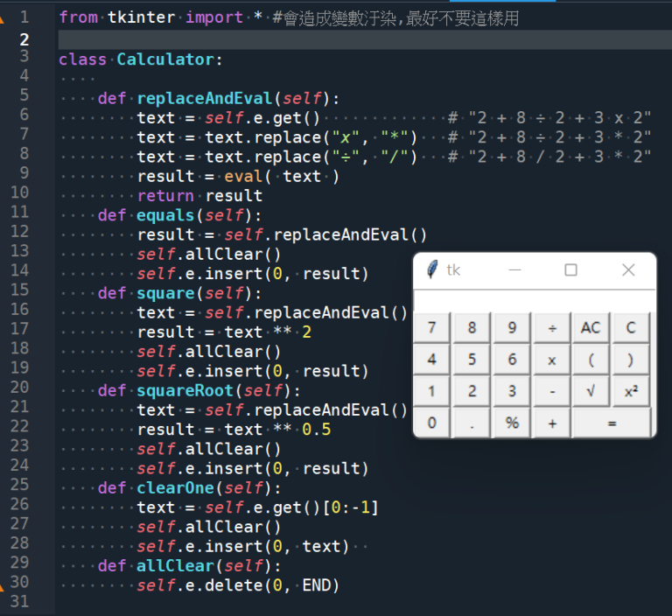Click the 3 calculator button
Screen dimensions: 672x616
(x=512, y=391)
